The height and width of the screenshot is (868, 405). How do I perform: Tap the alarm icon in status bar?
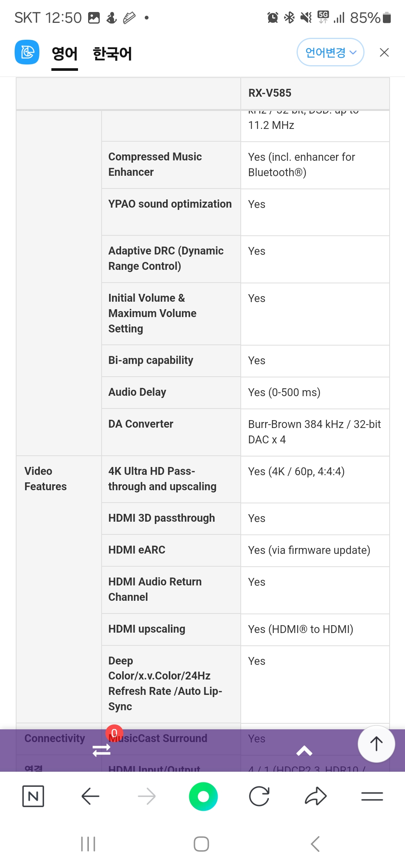click(x=273, y=18)
